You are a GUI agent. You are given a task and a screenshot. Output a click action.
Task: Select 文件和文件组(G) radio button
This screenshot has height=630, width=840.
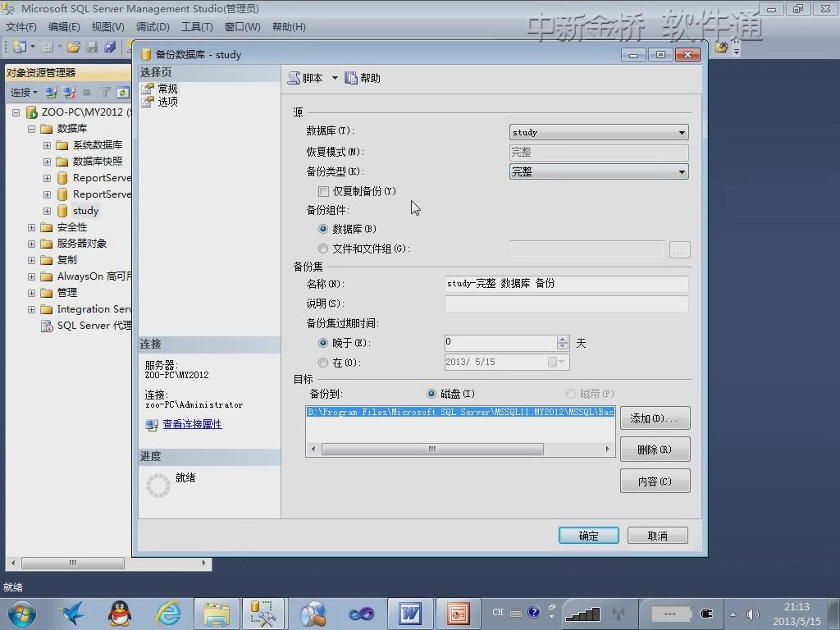tap(323, 249)
